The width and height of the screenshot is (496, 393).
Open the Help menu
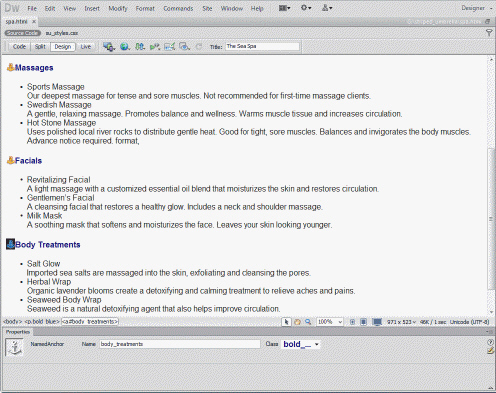(257, 8)
